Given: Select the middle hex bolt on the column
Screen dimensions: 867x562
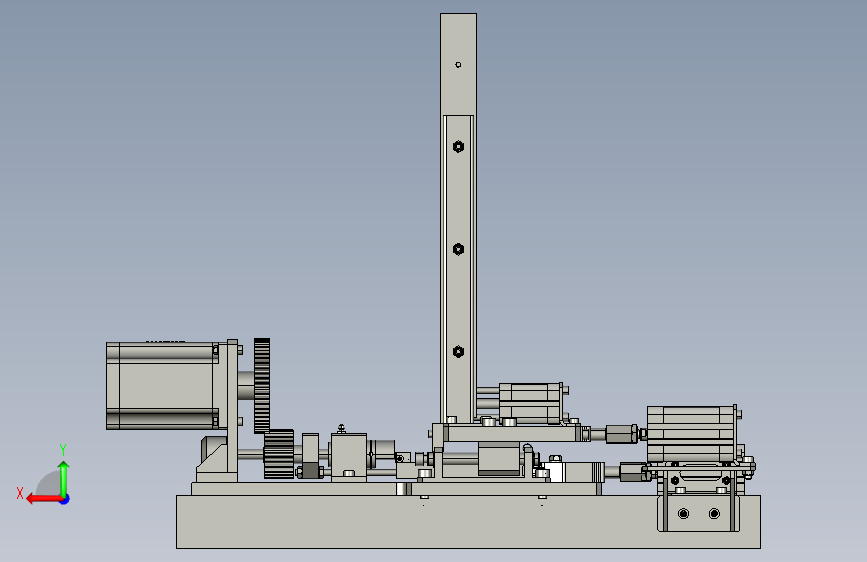Looking at the screenshot, I should [x=458, y=249].
